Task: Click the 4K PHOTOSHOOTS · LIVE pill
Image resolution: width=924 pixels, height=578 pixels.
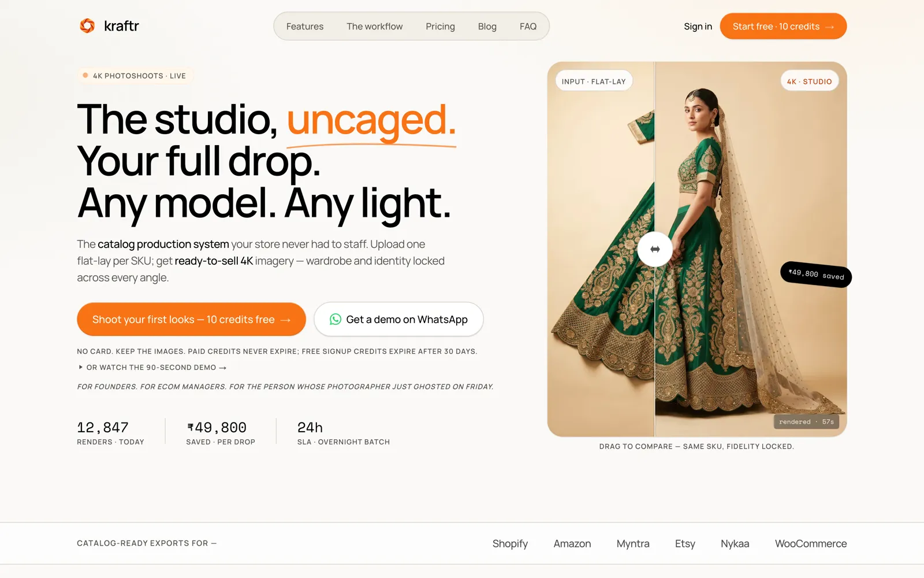Action: pyautogui.click(x=135, y=76)
